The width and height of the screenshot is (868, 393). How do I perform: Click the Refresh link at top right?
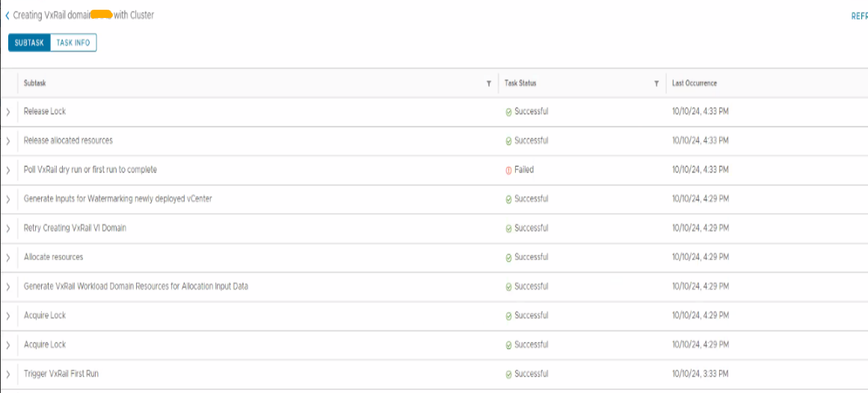[x=859, y=16]
